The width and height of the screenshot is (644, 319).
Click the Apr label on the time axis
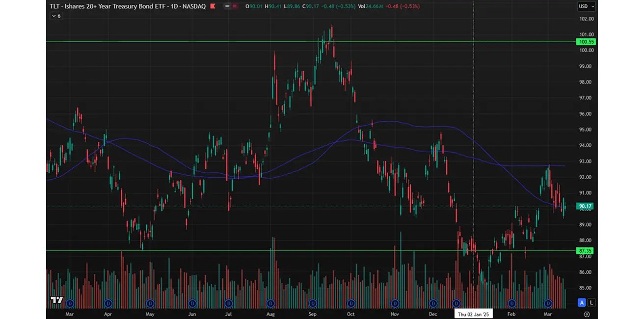click(x=108, y=314)
